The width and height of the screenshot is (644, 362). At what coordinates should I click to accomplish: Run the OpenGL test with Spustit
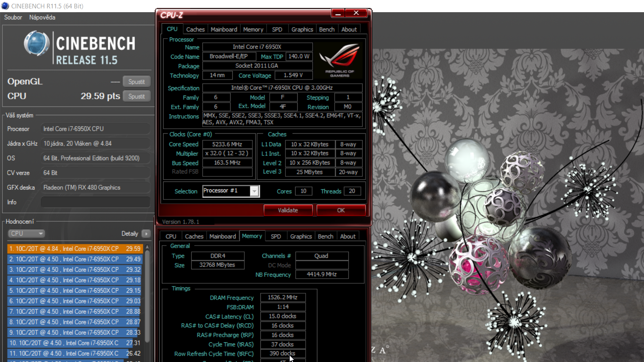(x=137, y=82)
